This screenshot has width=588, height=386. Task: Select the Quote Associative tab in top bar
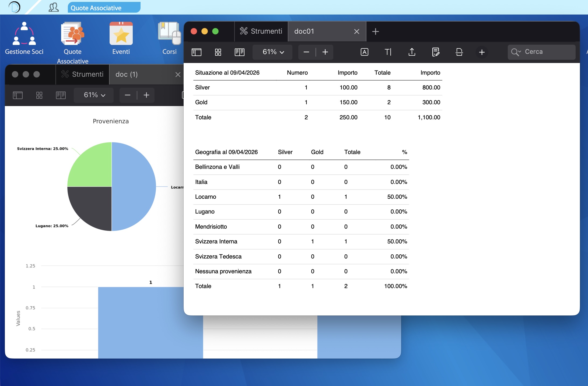tap(104, 8)
